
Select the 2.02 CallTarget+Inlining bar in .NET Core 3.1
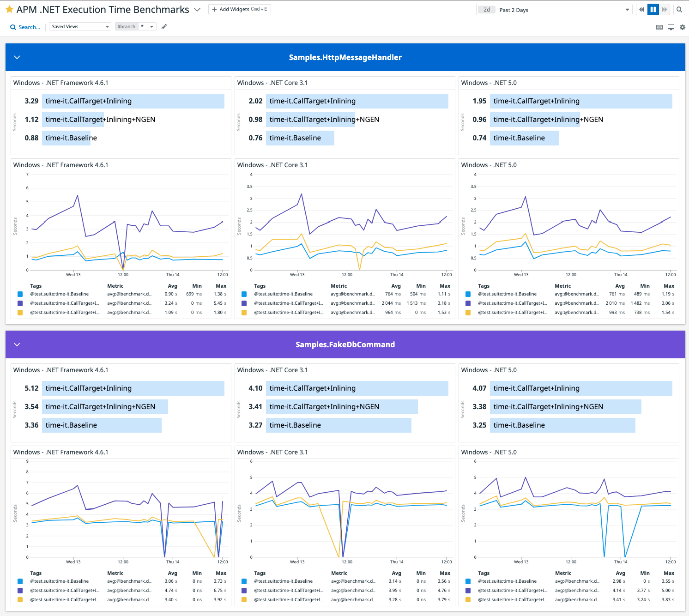357,101
